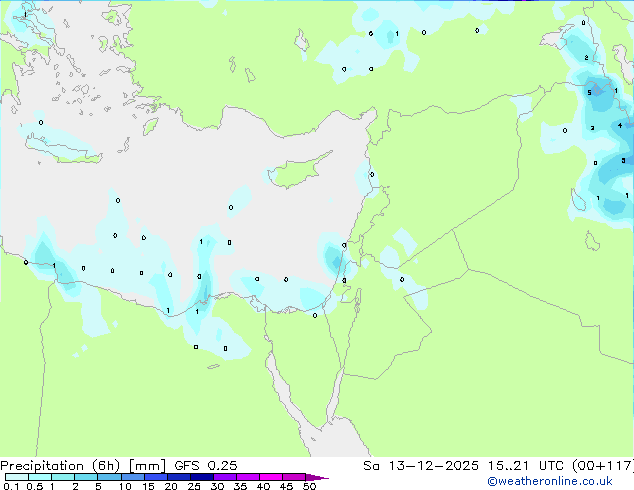
Task: Click the '50' legend value label
Action: 309,486
